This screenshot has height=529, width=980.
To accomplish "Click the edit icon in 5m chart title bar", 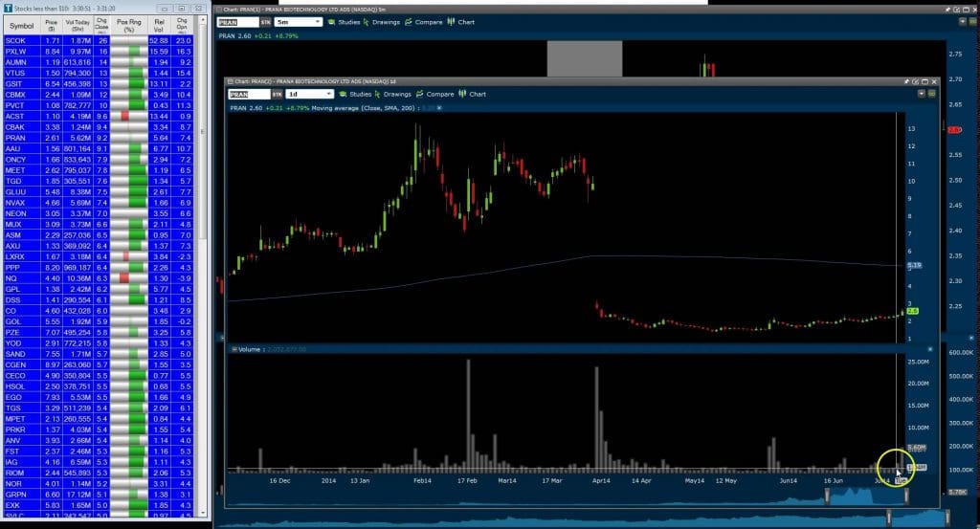I will point(957,10).
